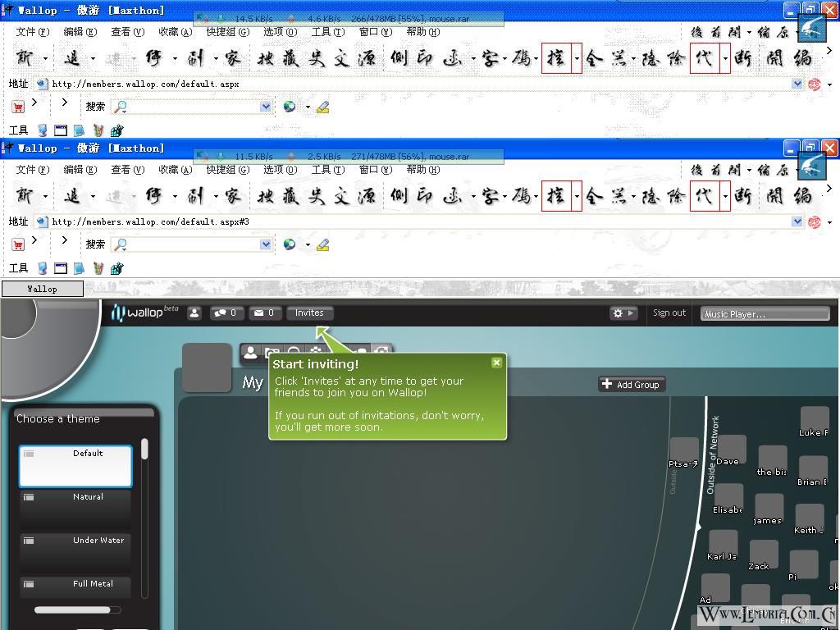
Task: Click the 停 (stop) icon in lower Maxthon window
Action: (154, 196)
